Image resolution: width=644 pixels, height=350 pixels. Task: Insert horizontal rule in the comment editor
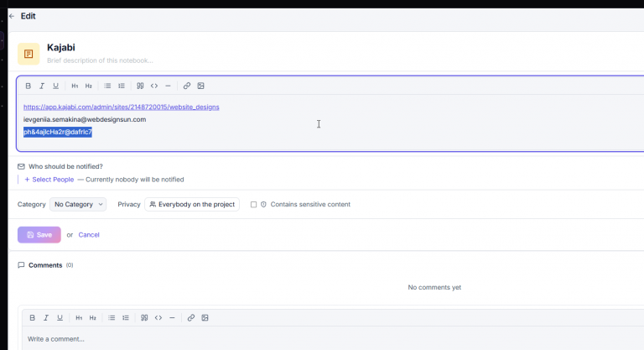pyautogui.click(x=172, y=318)
